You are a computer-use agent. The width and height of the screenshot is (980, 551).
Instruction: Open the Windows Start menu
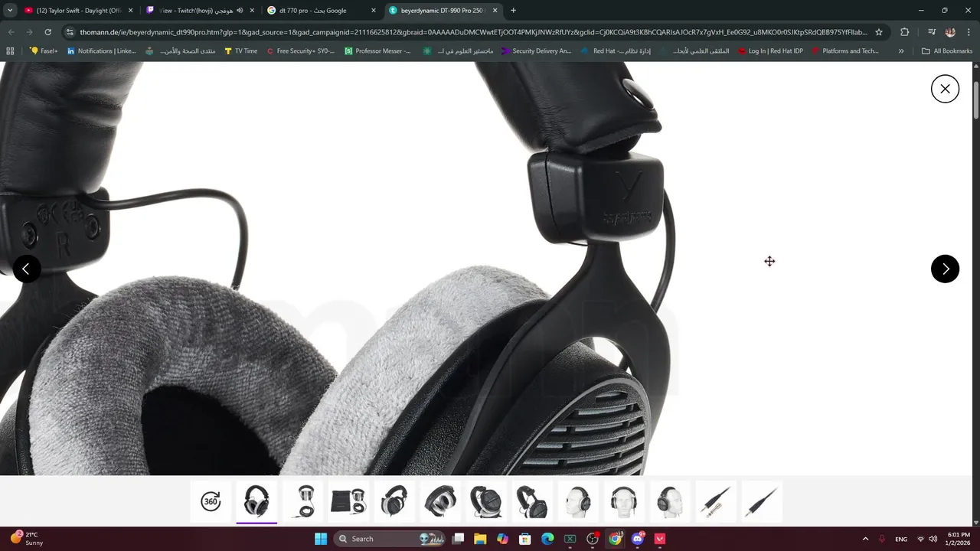click(321, 539)
